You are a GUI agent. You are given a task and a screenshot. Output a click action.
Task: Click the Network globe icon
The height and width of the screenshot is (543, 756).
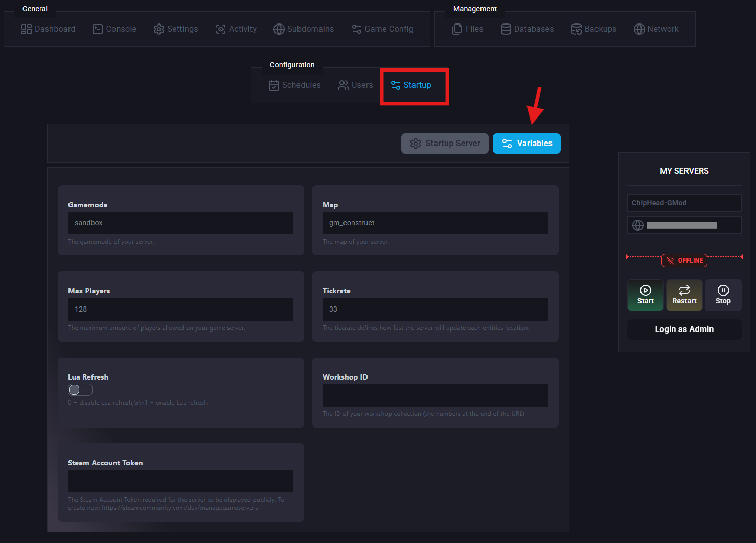point(639,29)
